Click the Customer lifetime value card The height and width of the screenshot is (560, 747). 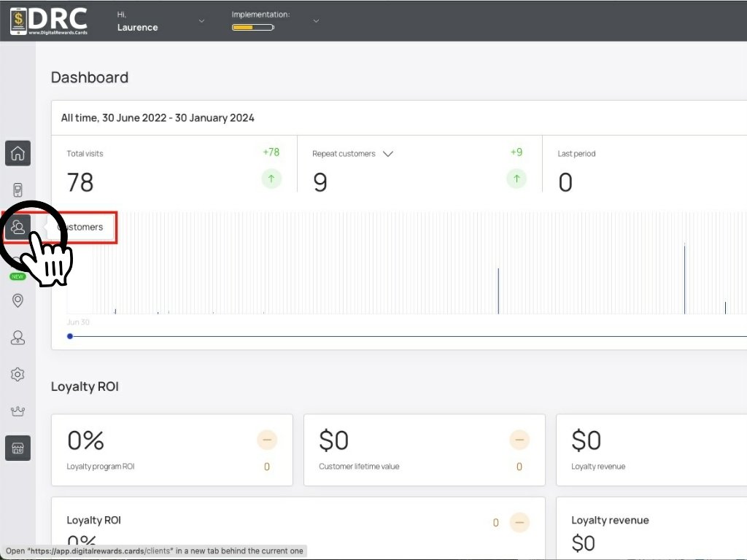coord(424,450)
